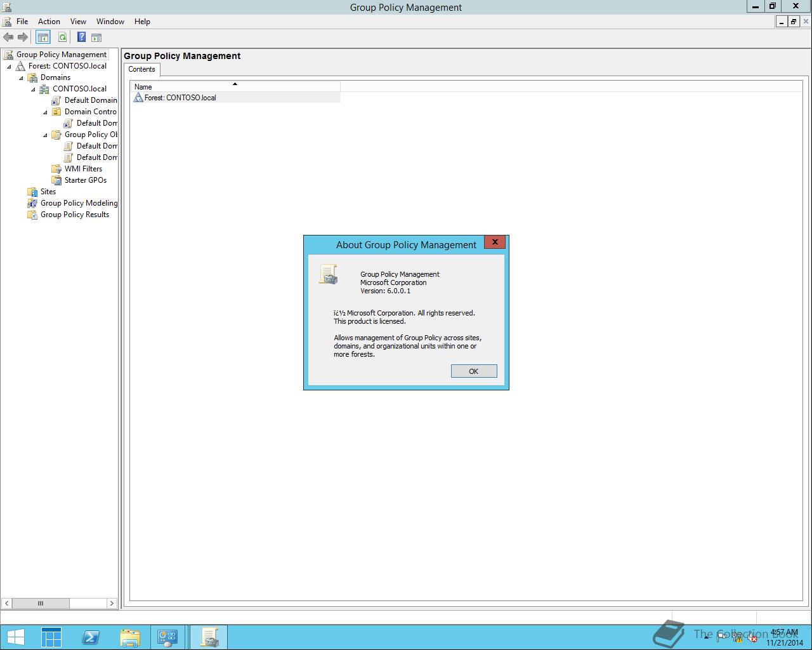Close the About Group Policy Management dialog
The height and width of the screenshot is (650, 812).
pyautogui.click(x=495, y=242)
